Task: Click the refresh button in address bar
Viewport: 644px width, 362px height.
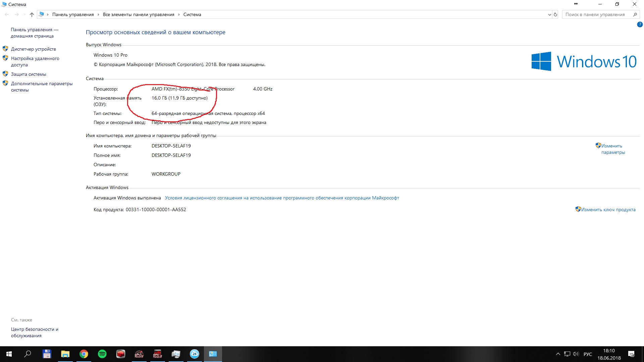Action: pos(555,14)
